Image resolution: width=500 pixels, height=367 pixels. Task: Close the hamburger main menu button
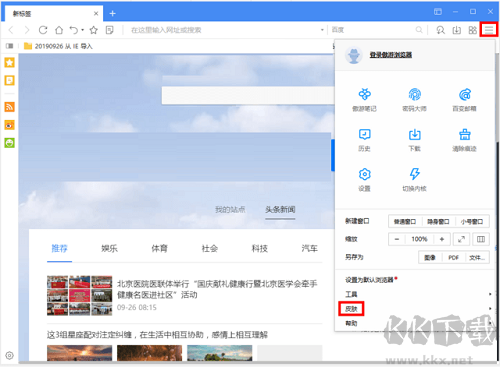489,30
